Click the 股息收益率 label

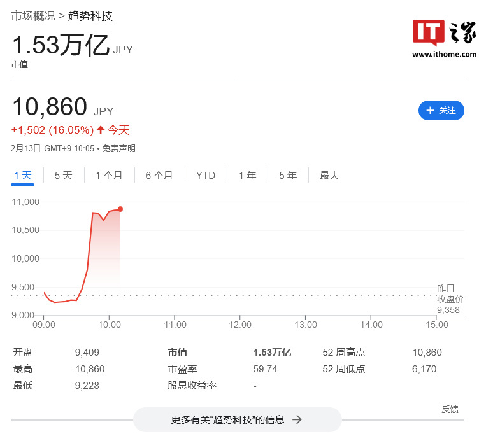click(x=192, y=386)
